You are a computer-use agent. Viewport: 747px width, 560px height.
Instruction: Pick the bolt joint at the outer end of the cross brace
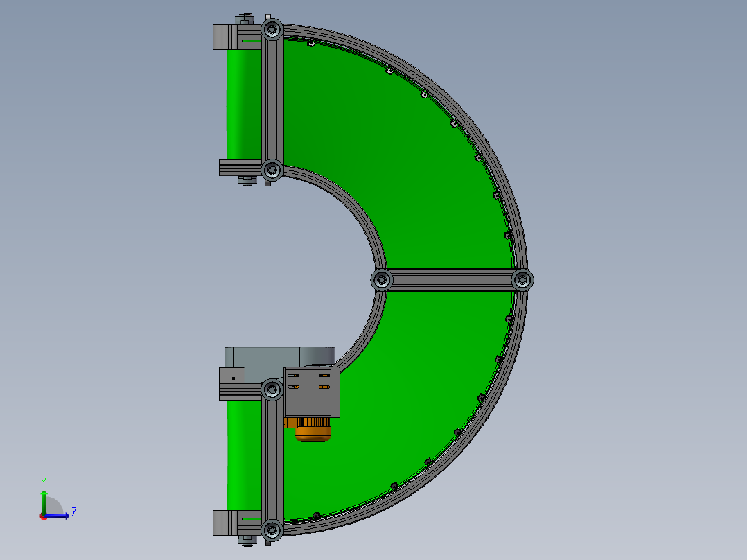coord(522,279)
